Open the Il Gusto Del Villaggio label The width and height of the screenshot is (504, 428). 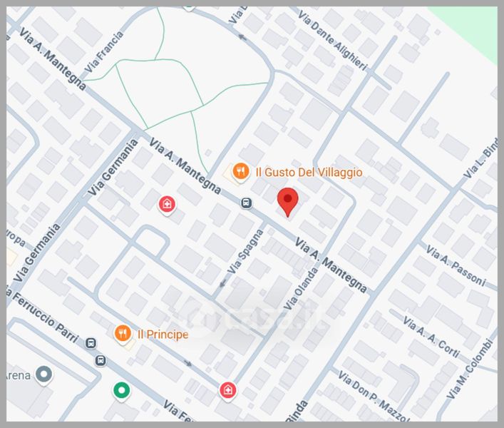pyautogui.click(x=309, y=173)
